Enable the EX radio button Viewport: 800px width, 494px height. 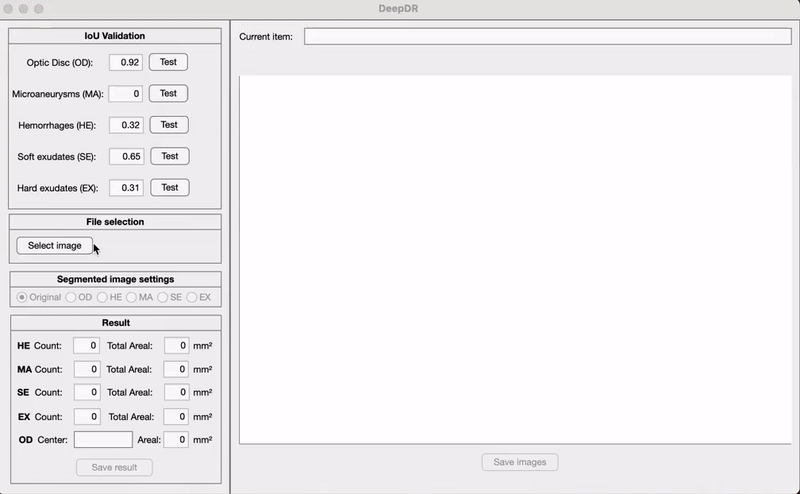(x=192, y=297)
